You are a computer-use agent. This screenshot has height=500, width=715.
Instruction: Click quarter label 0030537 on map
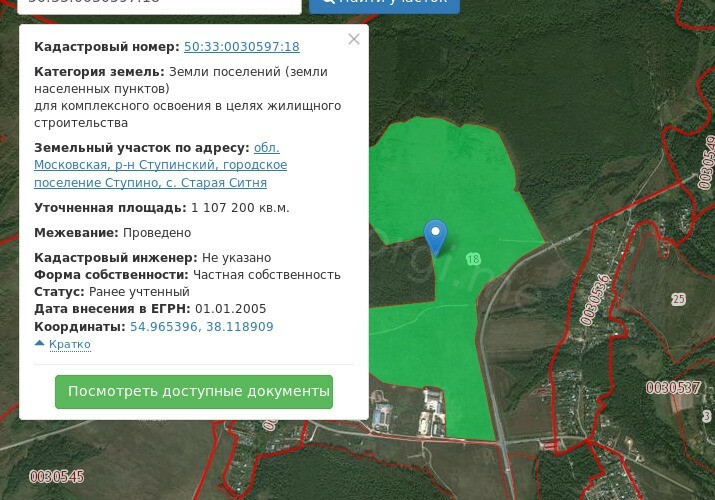coord(673,387)
